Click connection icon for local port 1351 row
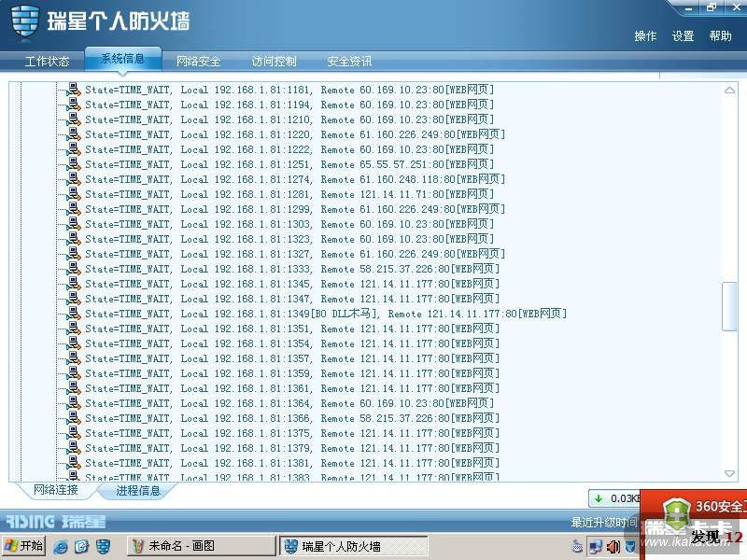This screenshot has height=560, width=747. 74,329
